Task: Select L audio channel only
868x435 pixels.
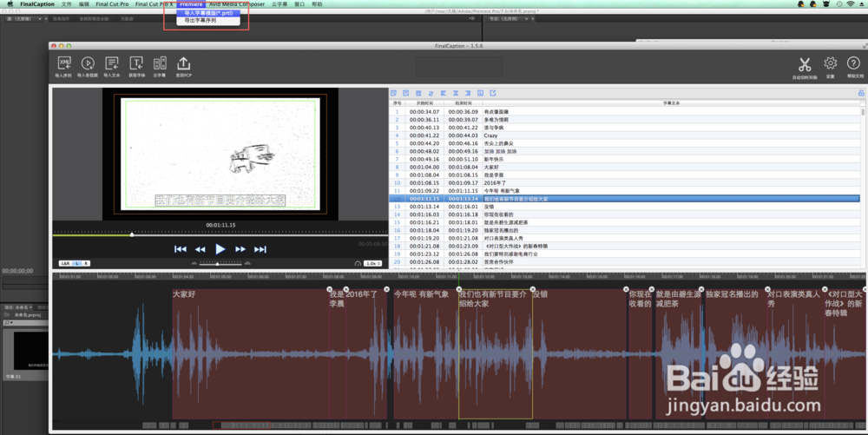Action: 78,263
